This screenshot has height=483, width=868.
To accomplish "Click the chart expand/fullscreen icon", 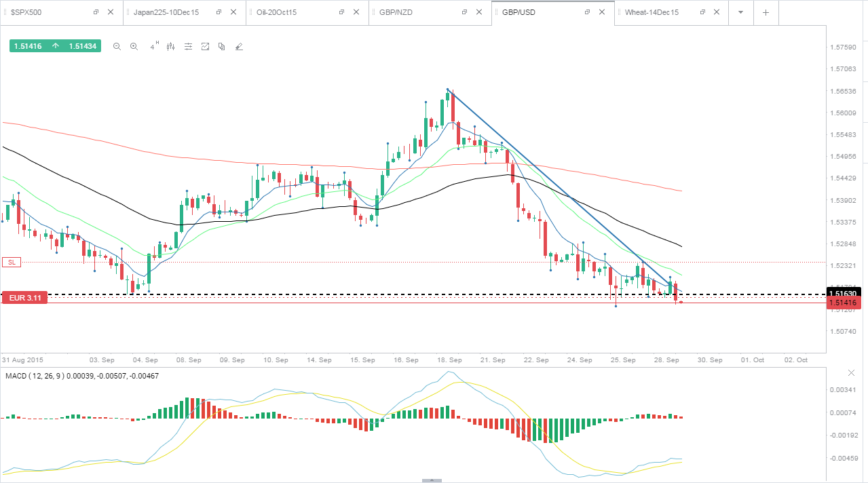I will pyautogui.click(x=205, y=47).
